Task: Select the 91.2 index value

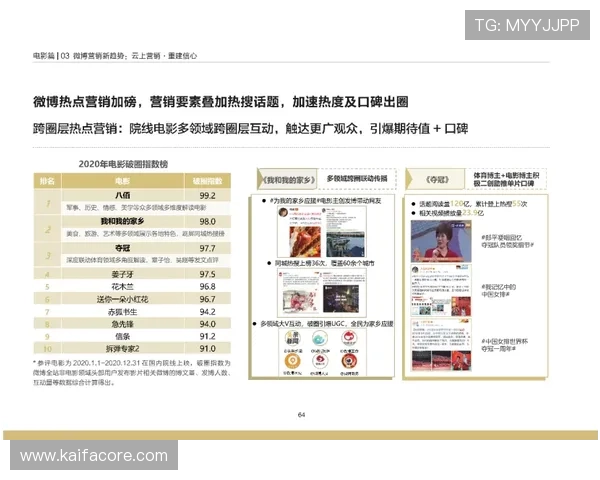Action: (207, 336)
